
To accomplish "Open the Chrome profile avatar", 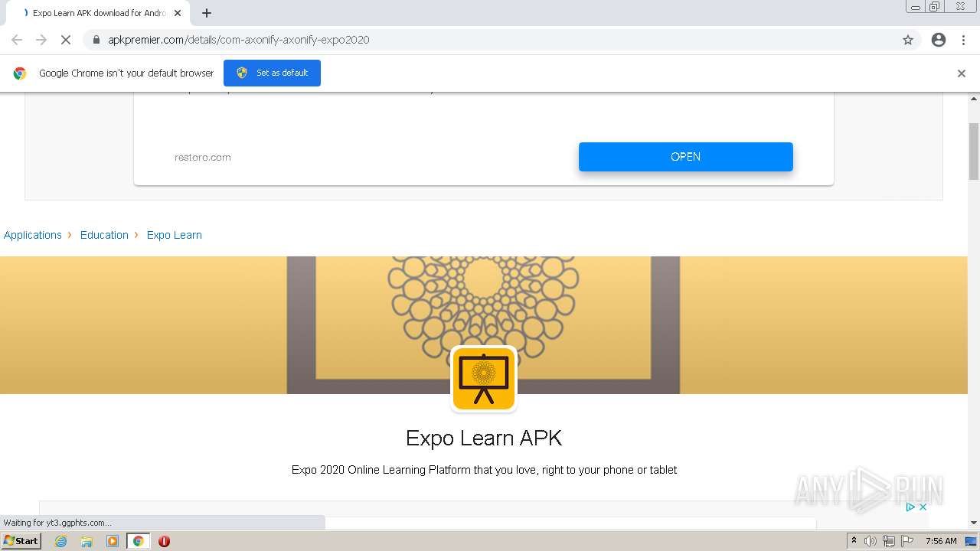I will (x=939, y=40).
